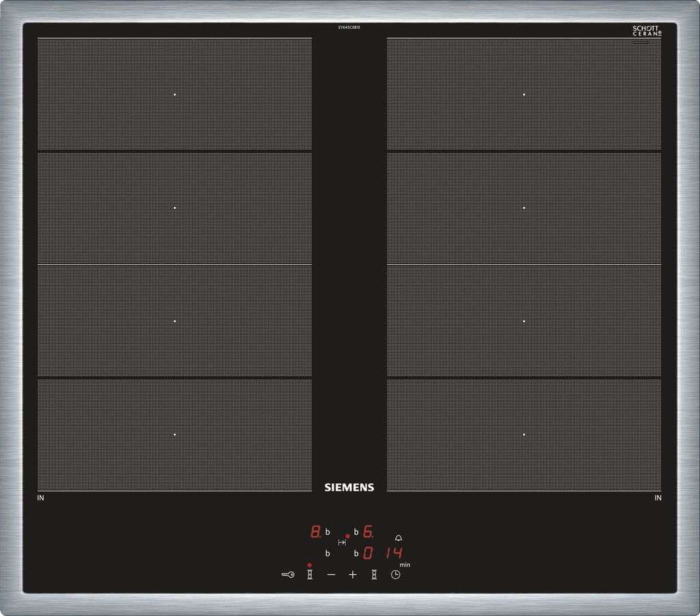Tap the red power display showing 0
This screenshot has width=700, height=616.
(x=367, y=553)
